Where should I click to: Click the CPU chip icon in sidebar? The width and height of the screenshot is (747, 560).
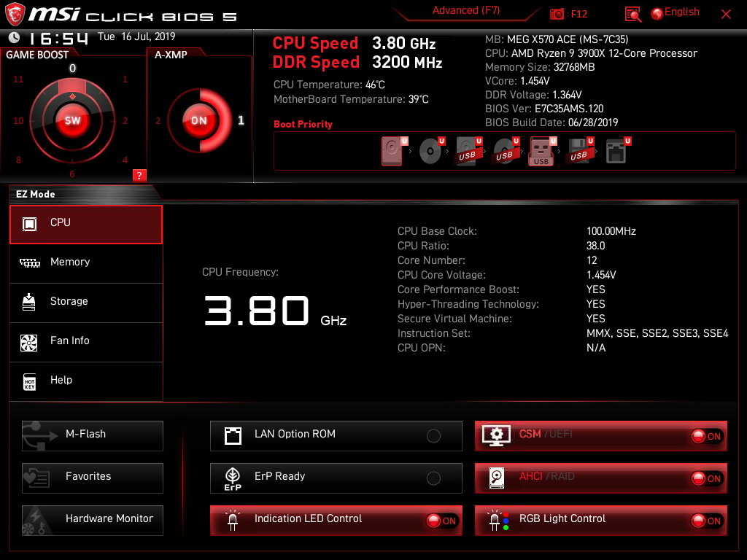pos(29,223)
